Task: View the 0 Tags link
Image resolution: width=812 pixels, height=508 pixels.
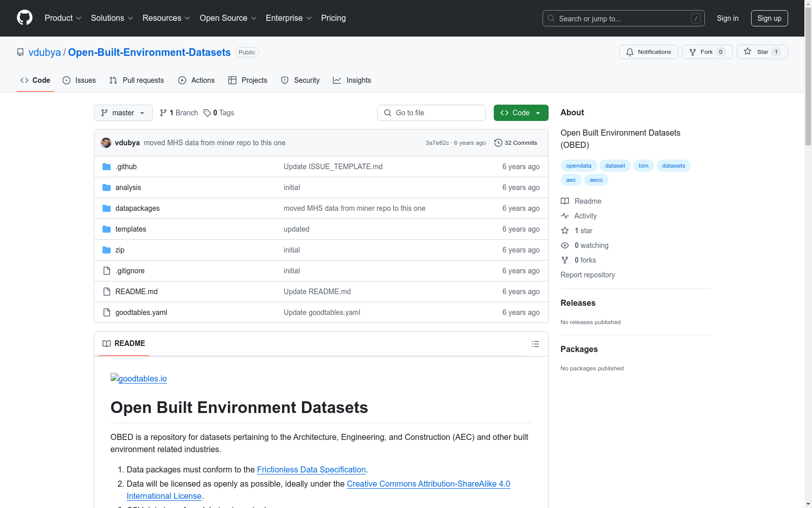Action: [219, 113]
